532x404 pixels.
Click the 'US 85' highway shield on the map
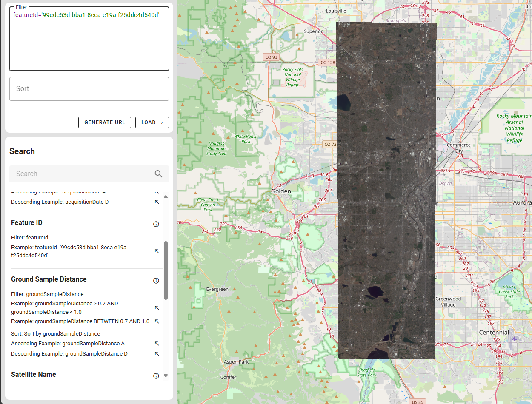point(418,401)
